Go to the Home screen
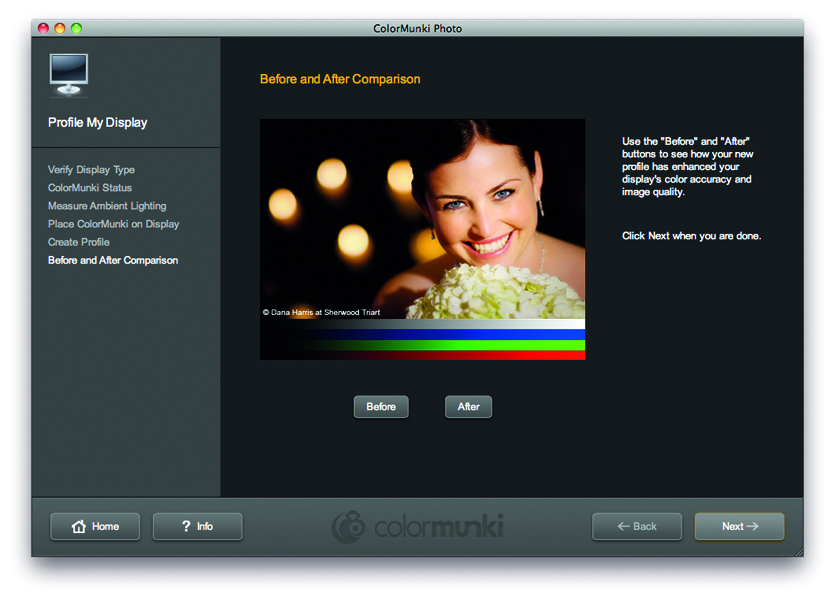The image size is (835, 600). point(95,527)
